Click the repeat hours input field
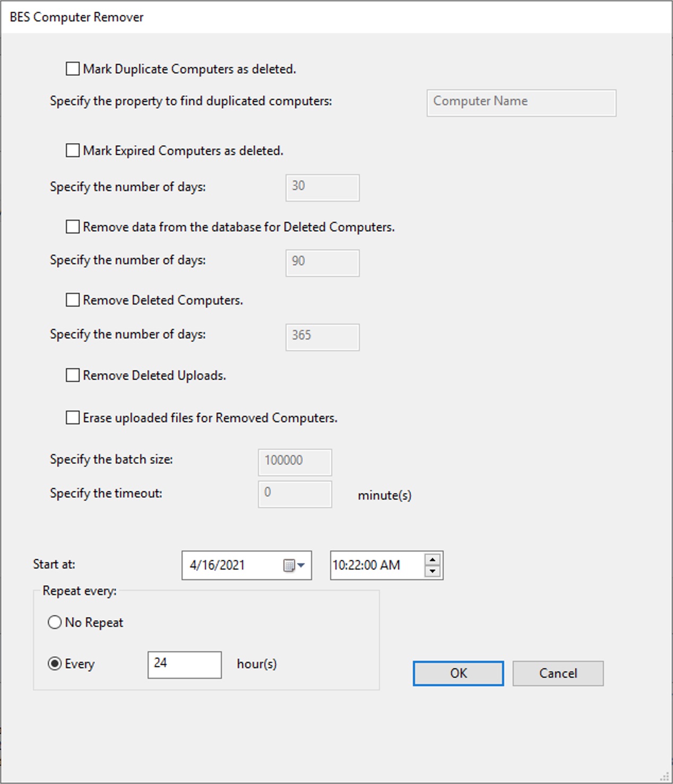The image size is (673, 784). [184, 665]
